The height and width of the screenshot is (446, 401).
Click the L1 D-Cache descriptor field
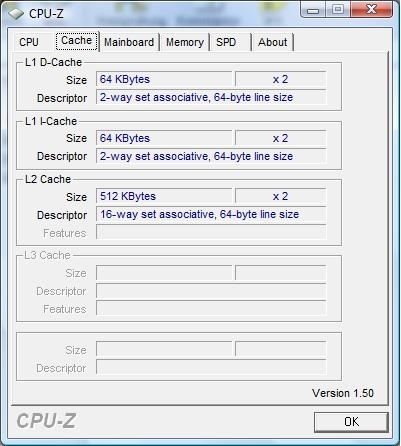pos(211,97)
